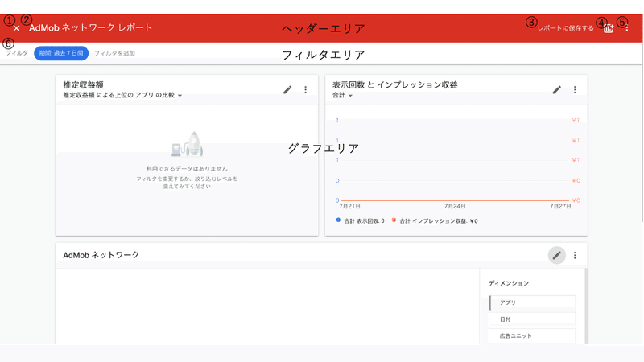The image size is (644, 362).
Task: Select the 日付 dimension
Action: pos(532,319)
